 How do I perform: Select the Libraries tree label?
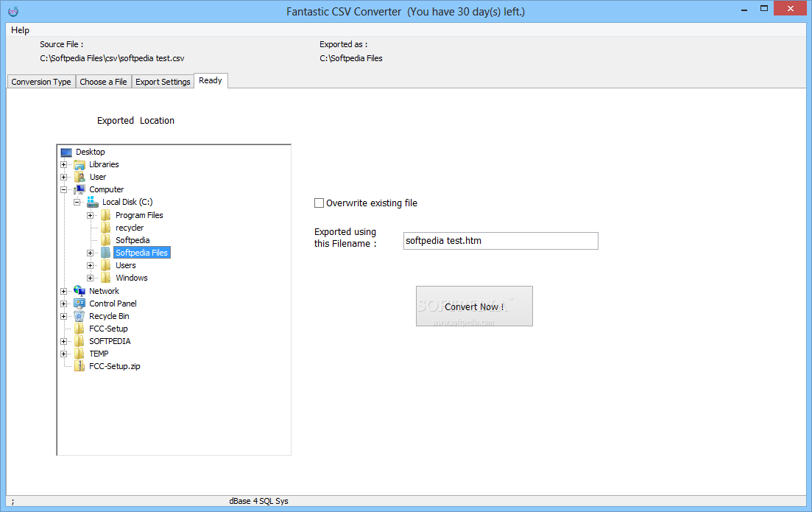tap(104, 164)
